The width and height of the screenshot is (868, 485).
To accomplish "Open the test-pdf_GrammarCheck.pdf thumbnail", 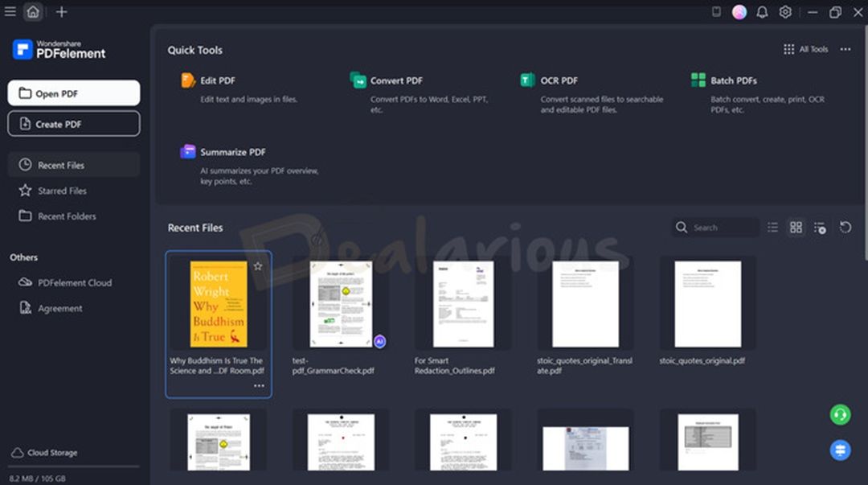I will (339, 303).
